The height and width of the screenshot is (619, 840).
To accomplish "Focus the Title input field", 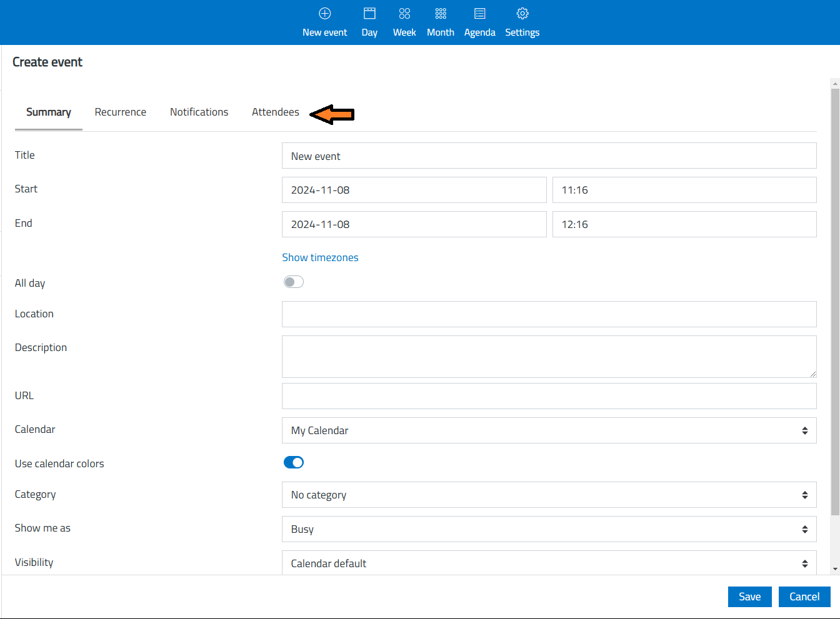I will click(x=549, y=156).
